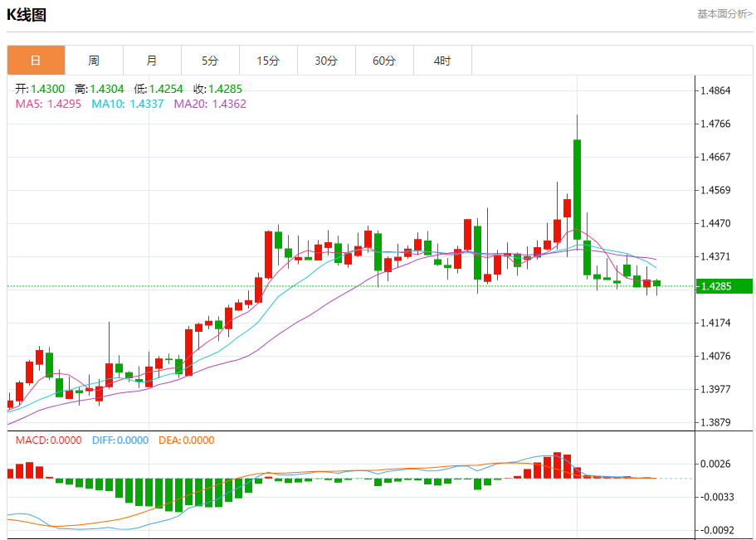The image size is (756, 540).
Task: Open the 基本面分析> link
Action: [724, 14]
